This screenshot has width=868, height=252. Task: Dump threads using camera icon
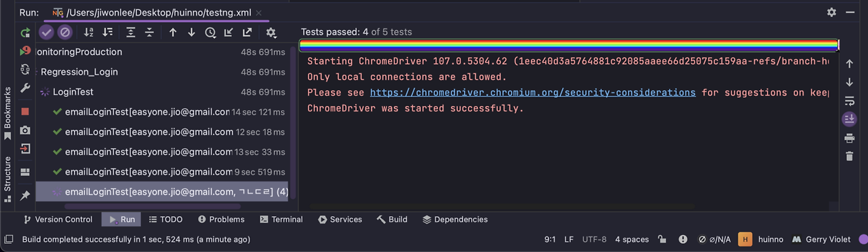coord(25,130)
